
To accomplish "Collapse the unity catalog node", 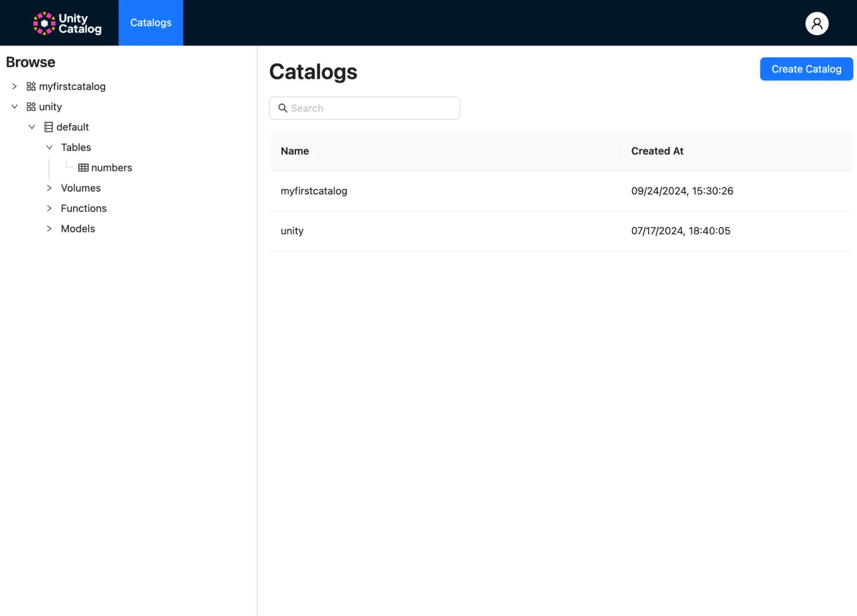I will click(14, 106).
